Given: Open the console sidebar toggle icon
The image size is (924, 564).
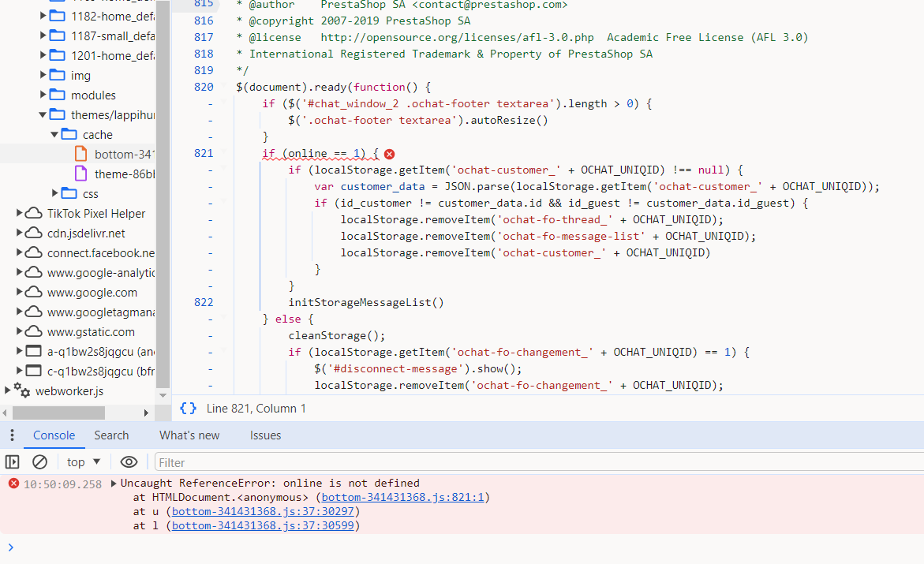Looking at the screenshot, I should tap(12, 462).
